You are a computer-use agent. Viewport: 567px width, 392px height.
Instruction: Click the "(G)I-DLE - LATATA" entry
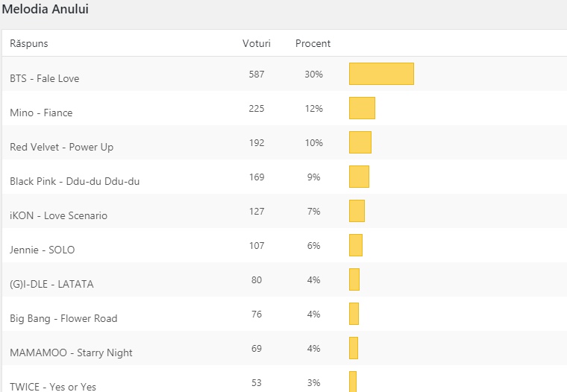(x=51, y=284)
